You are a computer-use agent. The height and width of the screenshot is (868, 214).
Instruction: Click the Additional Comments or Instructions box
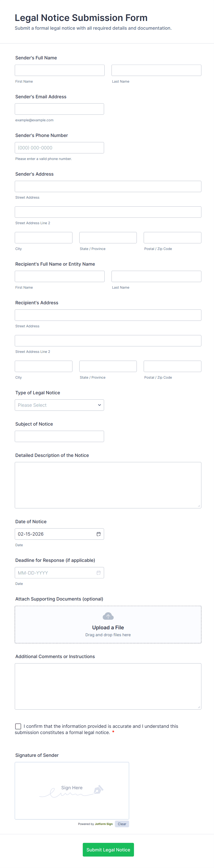tap(108, 686)
